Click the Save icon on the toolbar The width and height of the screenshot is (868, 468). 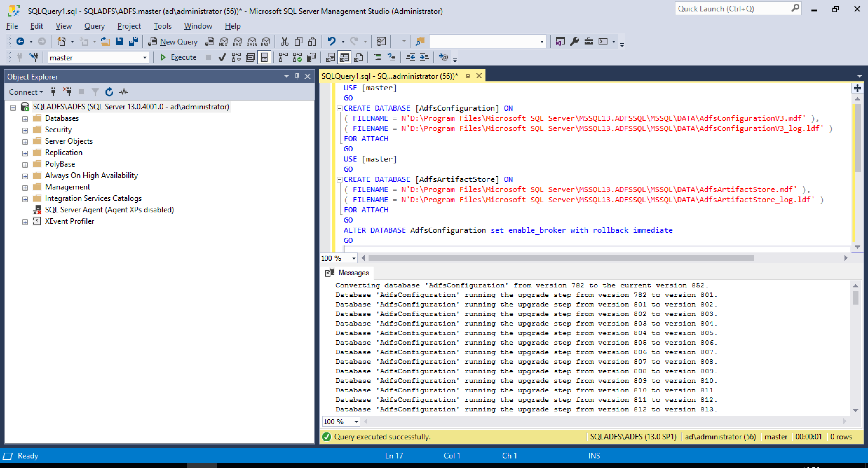[x=119, y=41]
